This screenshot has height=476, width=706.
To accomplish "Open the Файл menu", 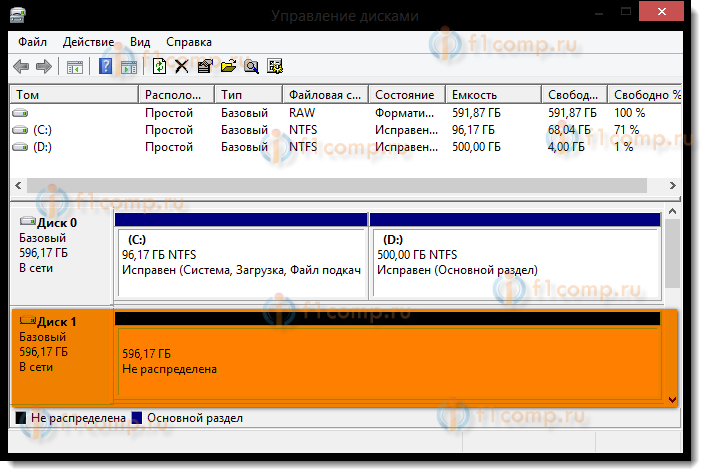I will click(32, 43).
